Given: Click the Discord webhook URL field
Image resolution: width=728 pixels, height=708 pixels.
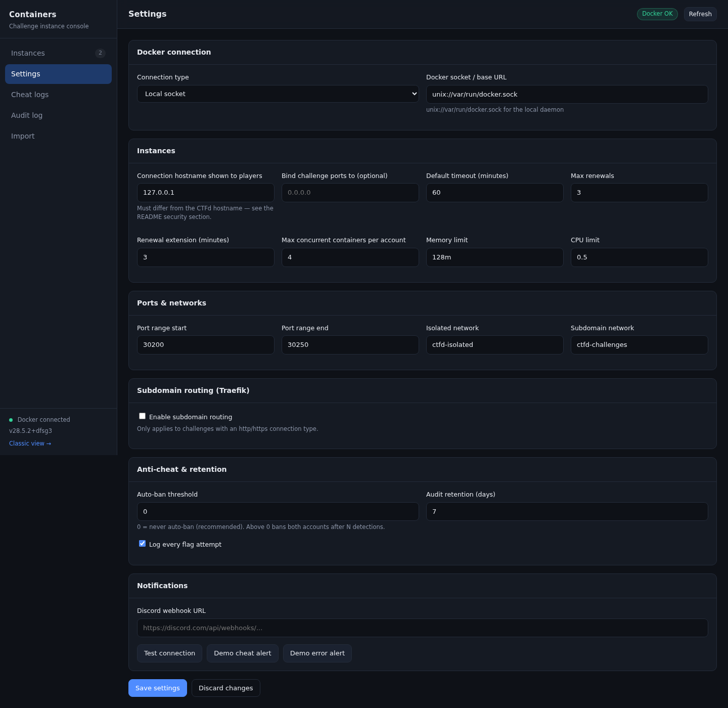Looking at the screenshot, I should coord(423,628).
